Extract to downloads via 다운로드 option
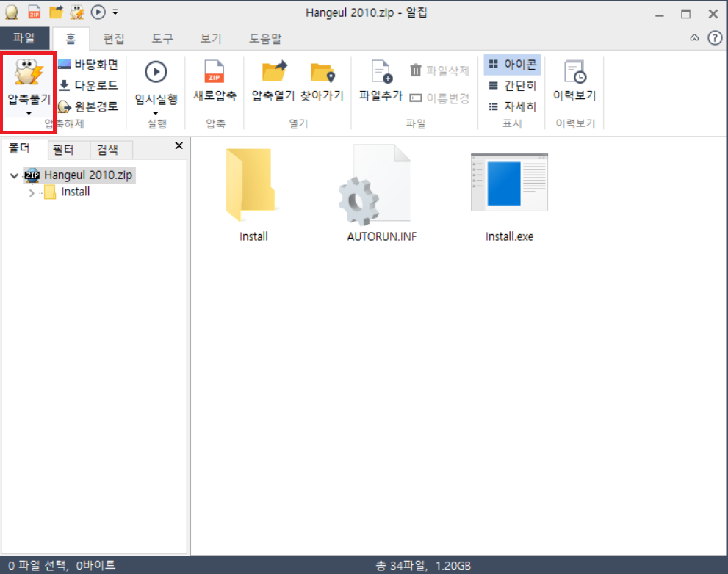Viewport: 728px width, 574px height. (x=86, y=83)
